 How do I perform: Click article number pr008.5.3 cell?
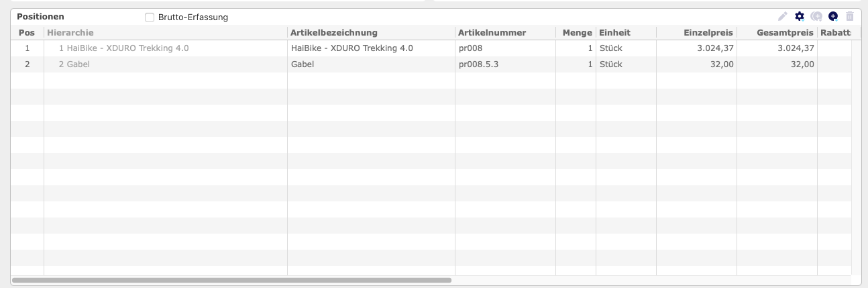[505, 64]
